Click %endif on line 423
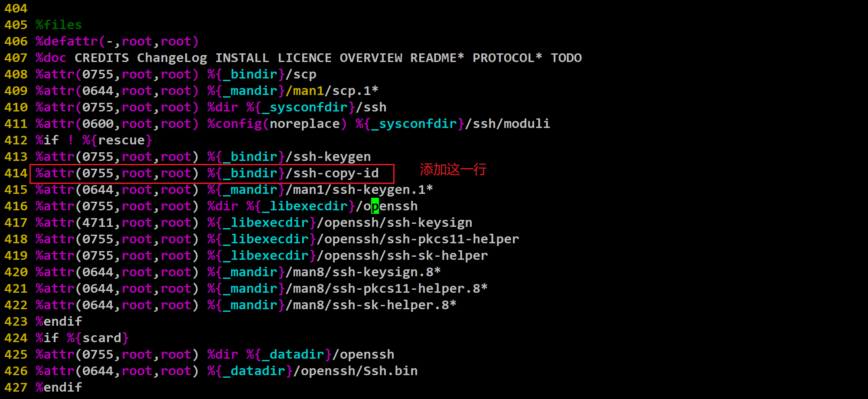The width and height of the screenshot is (868, 399). [59, 322]
